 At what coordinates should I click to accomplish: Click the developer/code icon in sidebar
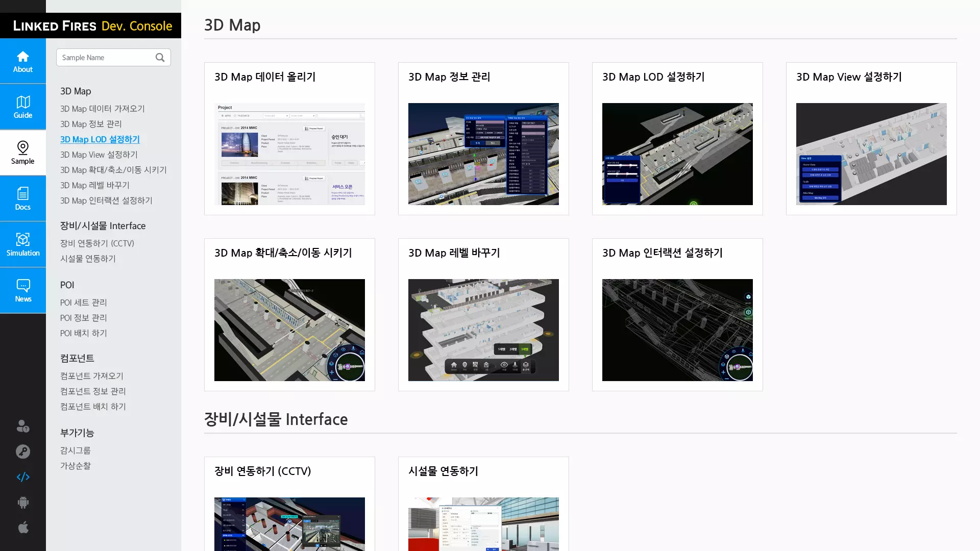coord(23,477)
